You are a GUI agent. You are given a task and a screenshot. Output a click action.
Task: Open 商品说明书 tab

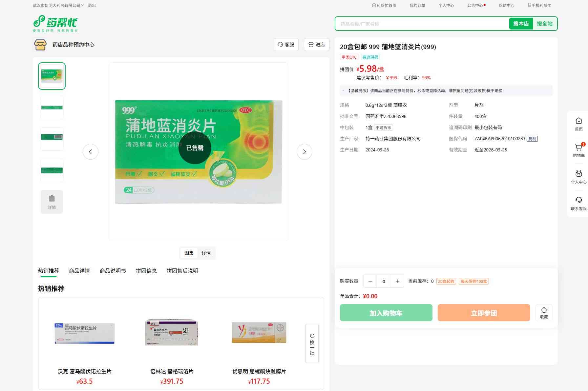click(x=113, y=271)
